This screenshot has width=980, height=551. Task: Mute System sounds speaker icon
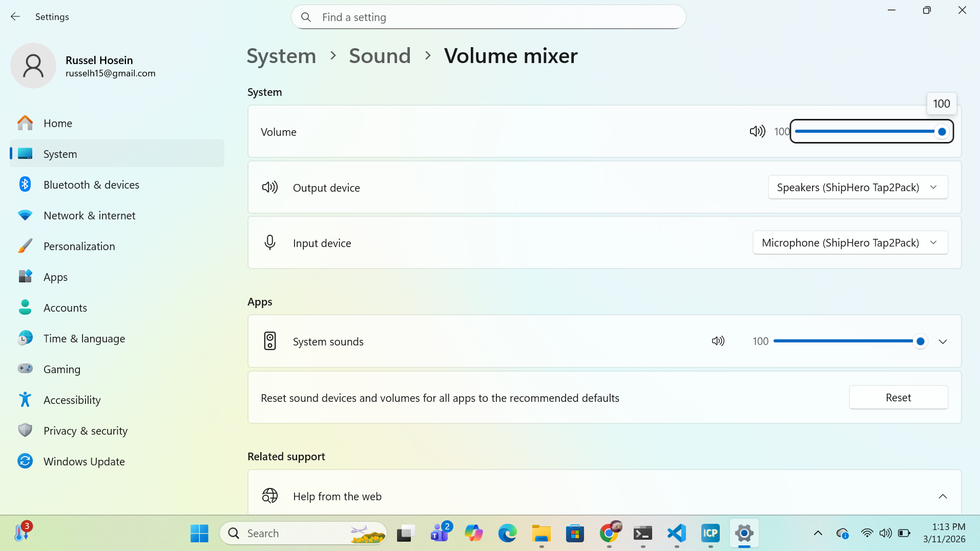click(x=718, y=341)
